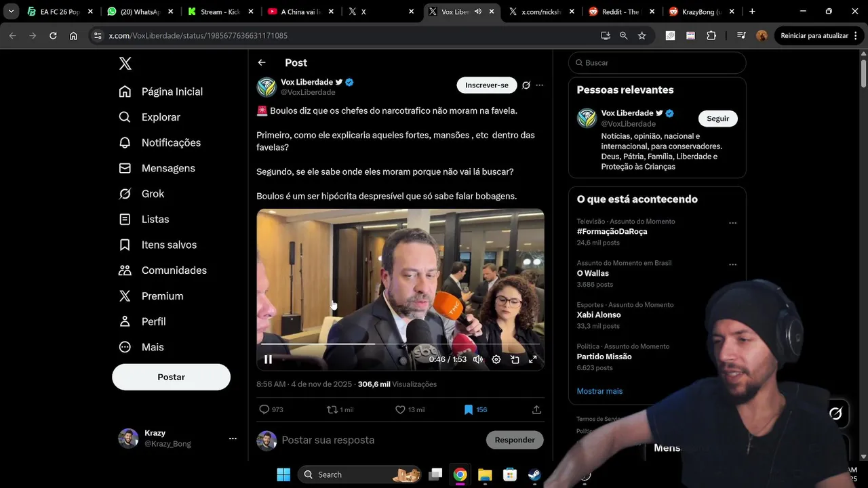Open Mensagens in the sidebar
868x488 pixels.
click(157, 168)
